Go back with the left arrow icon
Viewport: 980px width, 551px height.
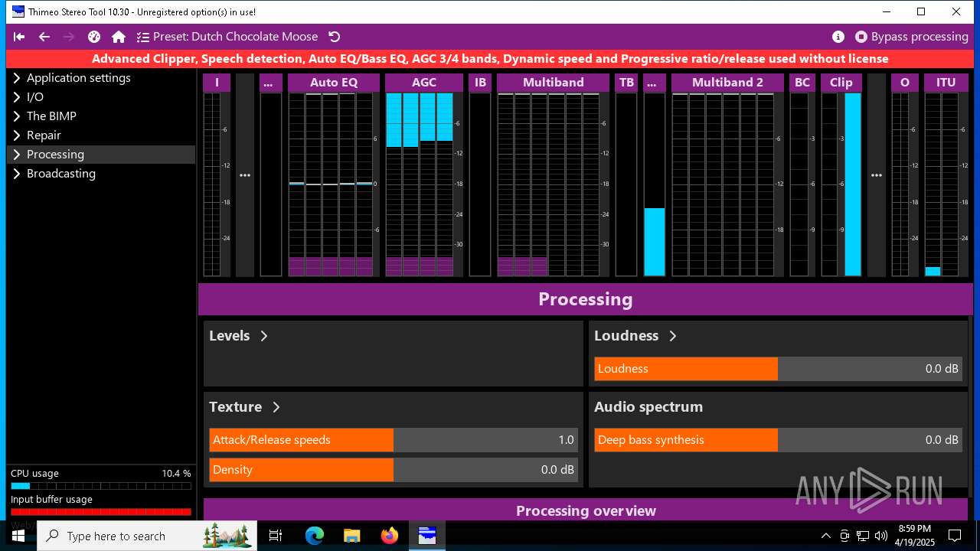pos(44,37)
